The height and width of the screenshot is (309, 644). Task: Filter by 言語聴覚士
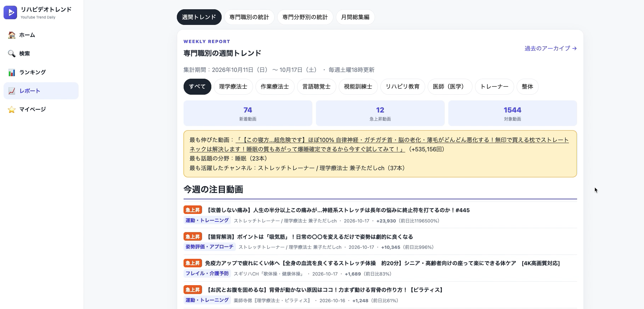[x=317, y=87]
